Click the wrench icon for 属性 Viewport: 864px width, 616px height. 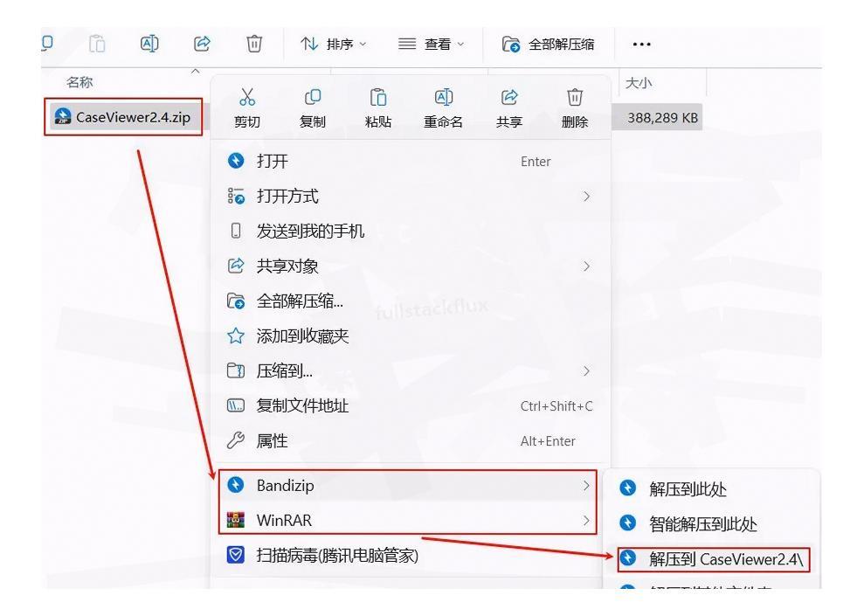[x=236, y=440]
